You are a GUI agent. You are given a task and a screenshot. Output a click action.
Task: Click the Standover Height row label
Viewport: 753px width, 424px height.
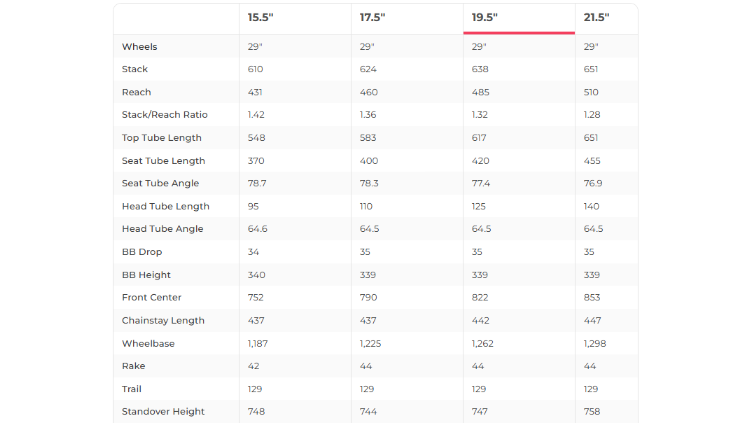(163, 411)
